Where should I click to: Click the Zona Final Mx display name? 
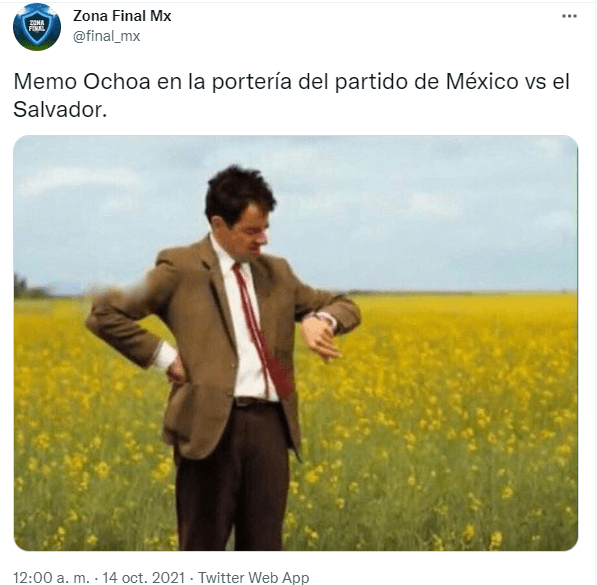122,16
